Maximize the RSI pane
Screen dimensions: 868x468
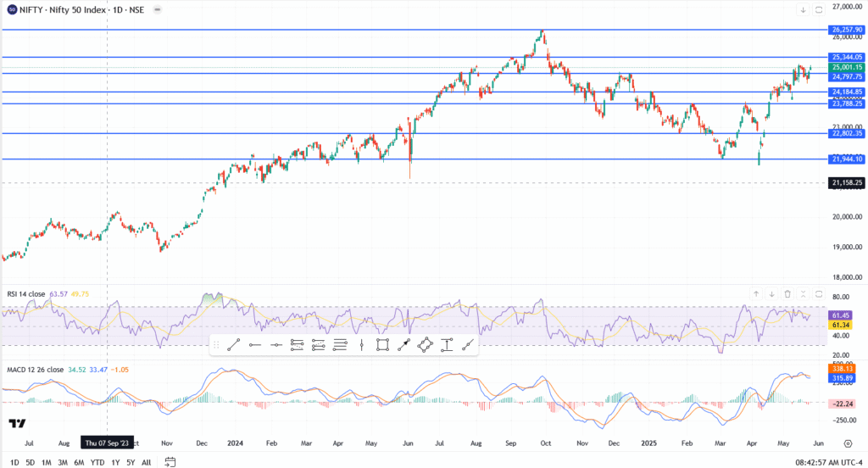[x=819, y=294]
